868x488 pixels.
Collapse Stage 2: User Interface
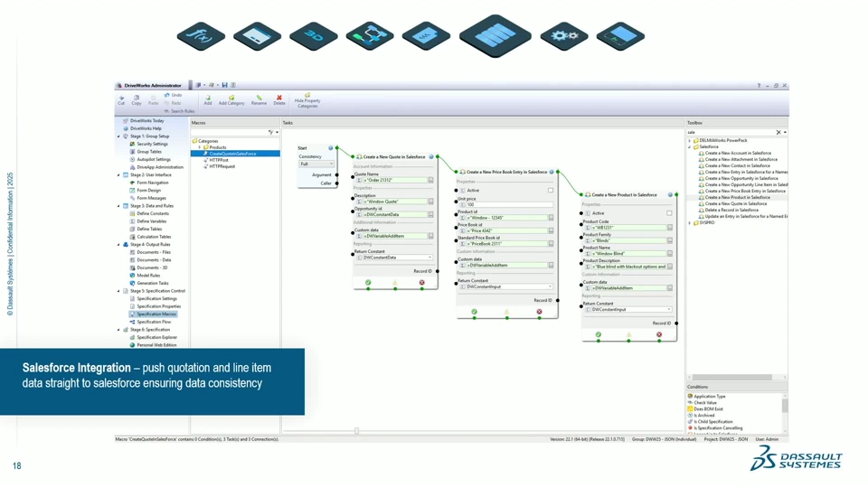point(118,174)
